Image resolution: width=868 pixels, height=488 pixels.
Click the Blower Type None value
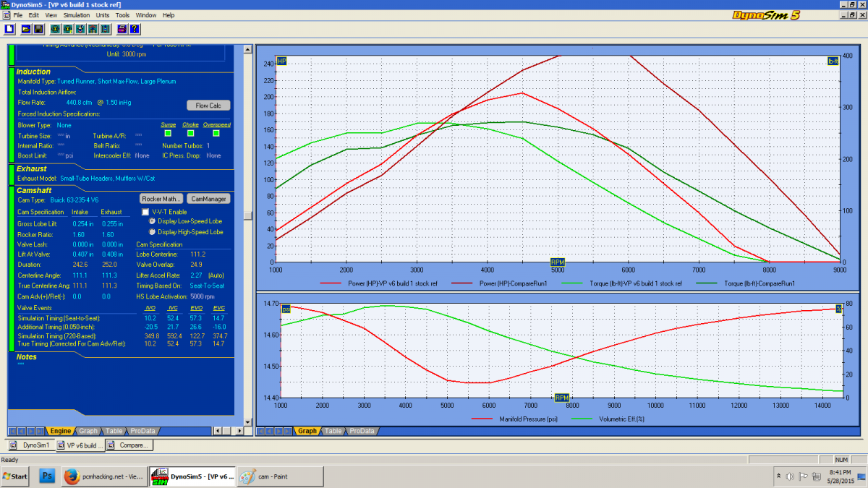tap(64, 125)
